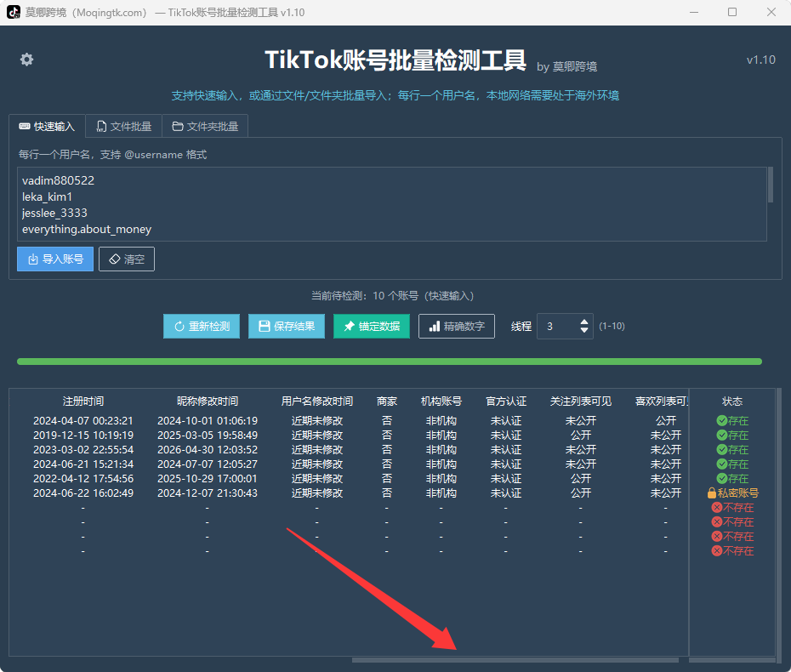Click the 线程 number input field
Screen dimensions: 791x672
[x=565, y=327]
